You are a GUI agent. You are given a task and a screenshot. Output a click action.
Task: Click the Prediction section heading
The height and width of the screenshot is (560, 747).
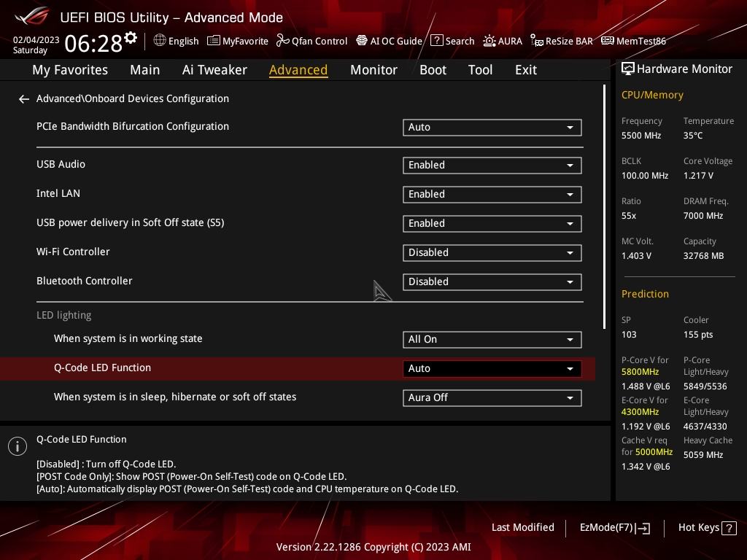[645, 295]
